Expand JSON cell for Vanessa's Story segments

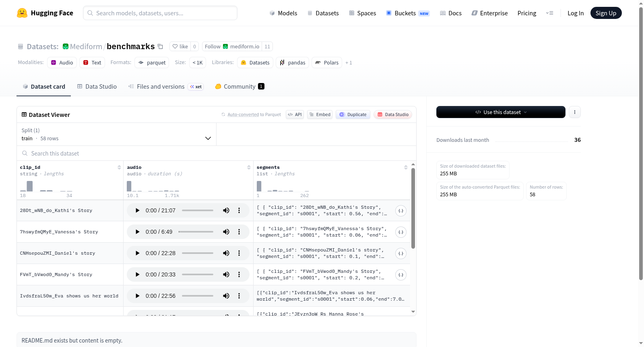pos(401,232)
